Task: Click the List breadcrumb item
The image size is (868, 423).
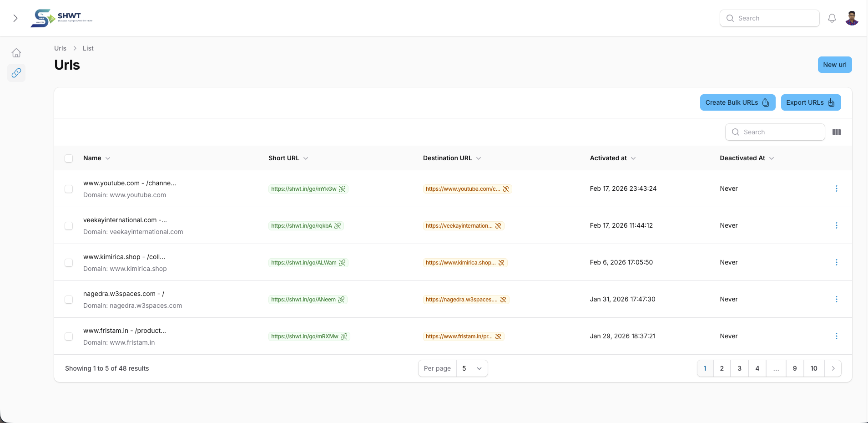Action: pyautogui.click(x=88, y=48)
